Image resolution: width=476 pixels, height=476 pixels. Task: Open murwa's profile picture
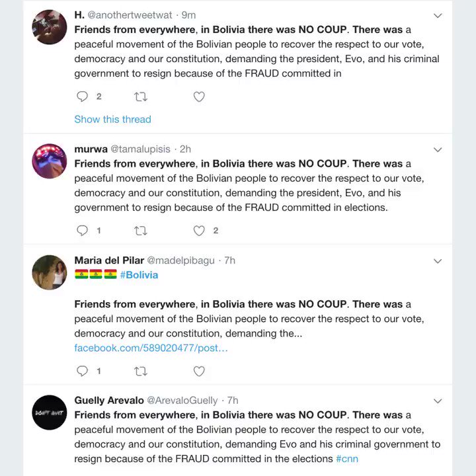pos(50,161)
